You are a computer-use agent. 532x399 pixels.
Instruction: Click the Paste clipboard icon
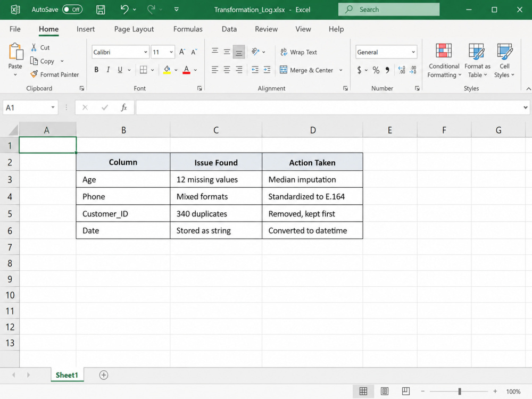pos(15,52)
